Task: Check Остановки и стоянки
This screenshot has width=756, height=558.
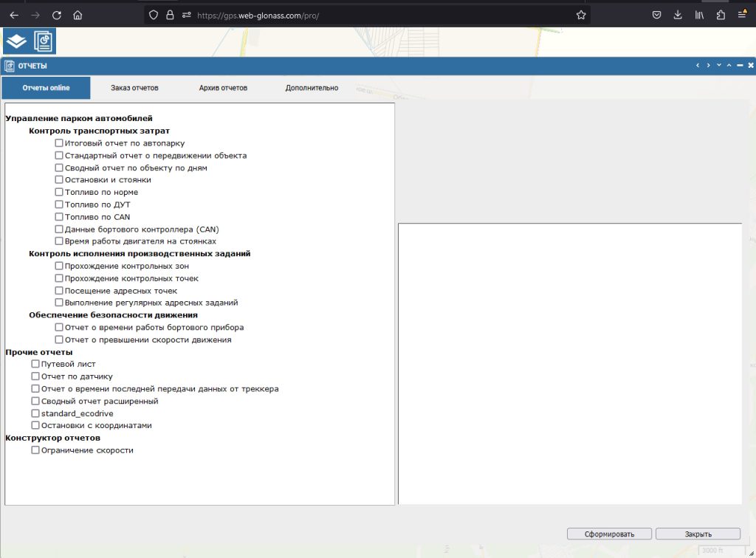Action: tap(59, 180)
